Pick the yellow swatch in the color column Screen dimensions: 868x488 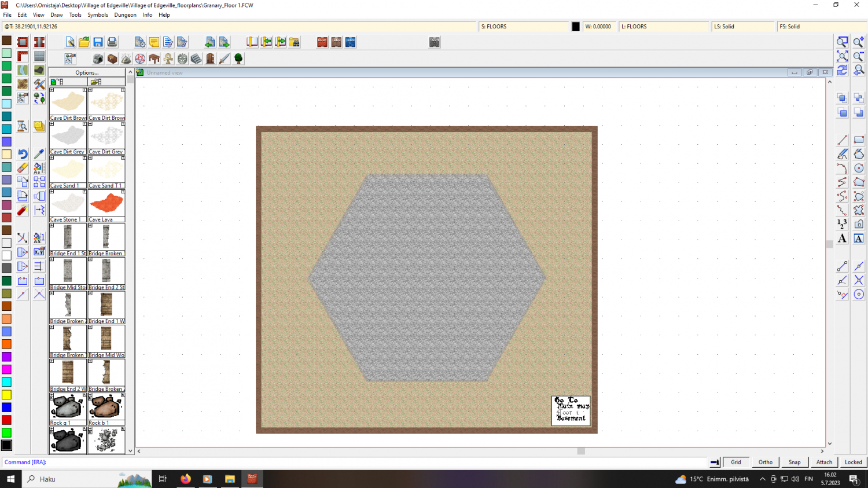coord(6,395)
